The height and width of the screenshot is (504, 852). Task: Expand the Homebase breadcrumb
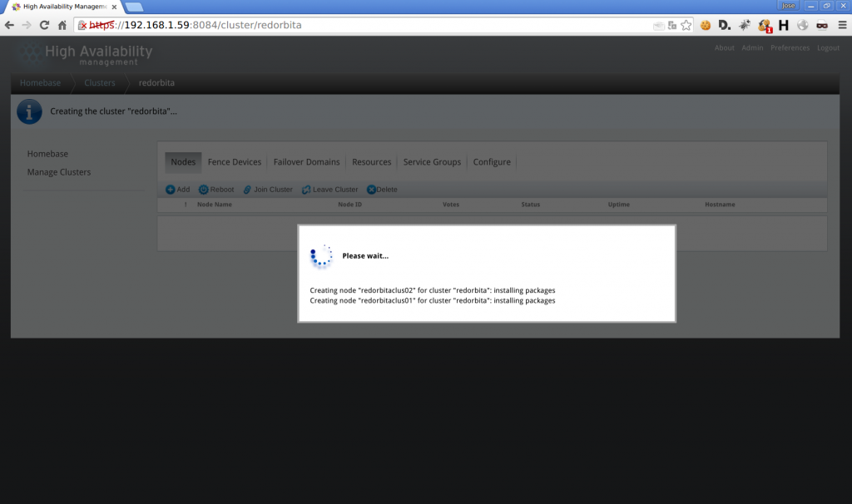40,82
